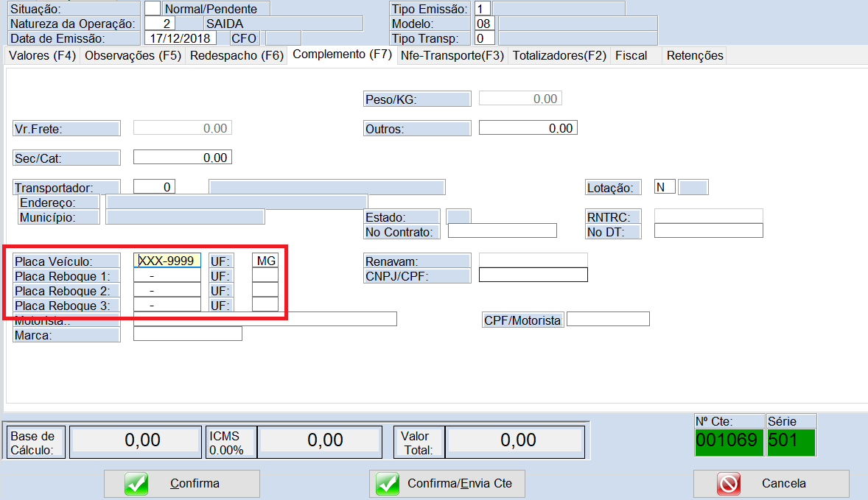Click the green checkmark on Confirma/Envia Cte
The image size is (868, 500).
point(388,484)
